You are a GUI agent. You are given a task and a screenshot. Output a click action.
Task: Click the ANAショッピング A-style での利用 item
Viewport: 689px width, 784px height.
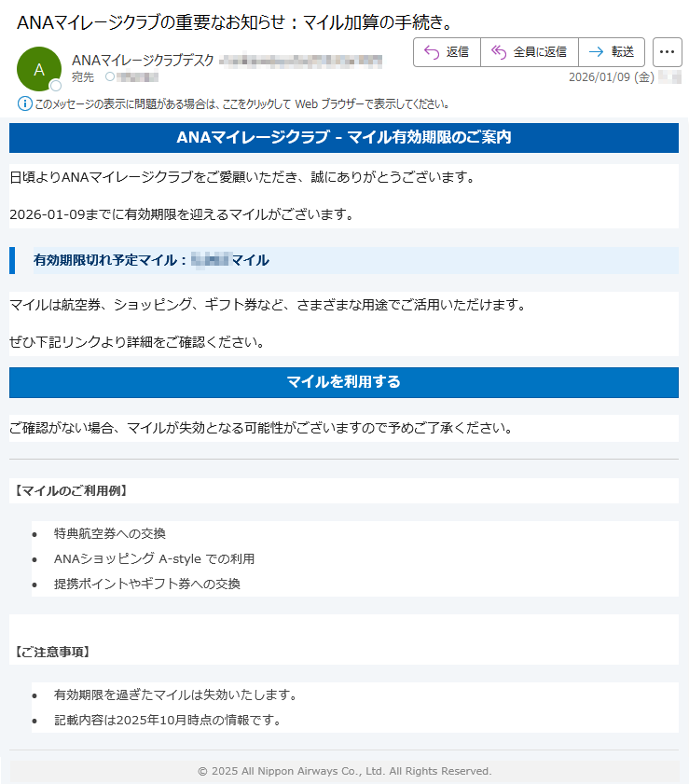pyautogui.click(x=154, y=558)
